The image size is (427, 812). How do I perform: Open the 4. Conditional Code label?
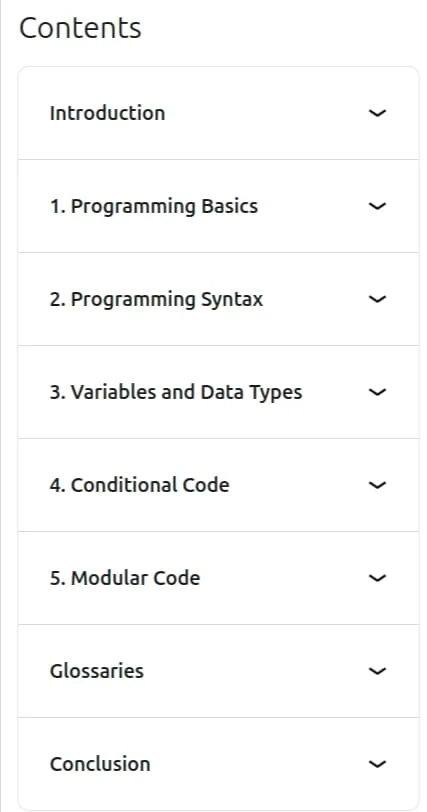click(x=139, y=485)
